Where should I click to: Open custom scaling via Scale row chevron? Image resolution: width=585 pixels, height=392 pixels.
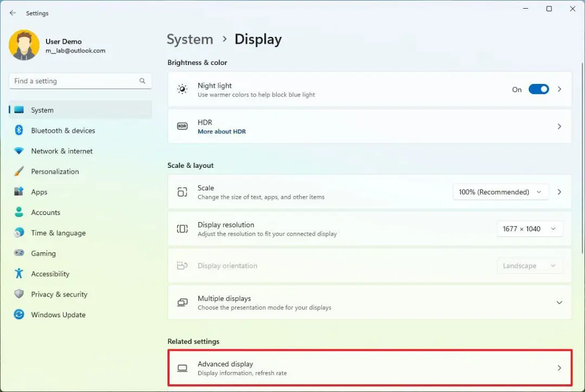click(x=559, y=192)
